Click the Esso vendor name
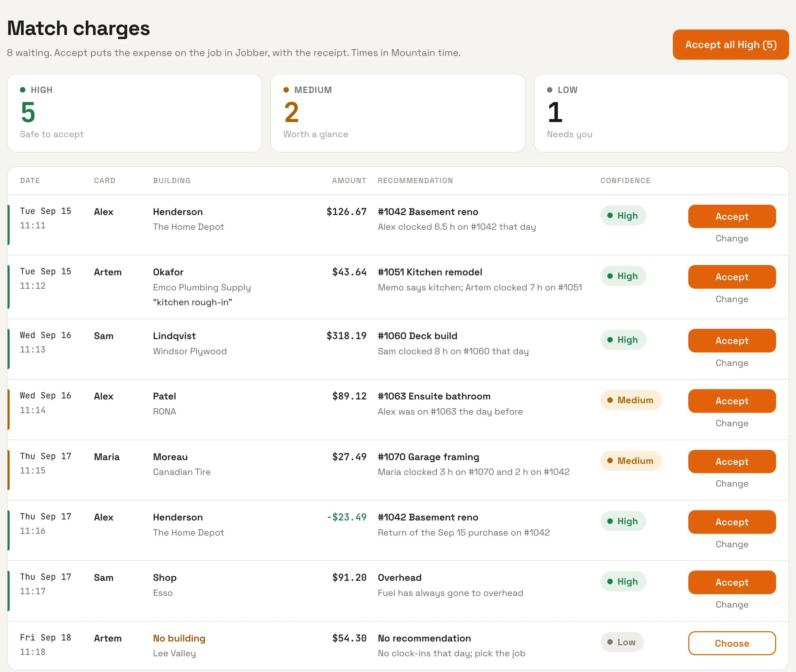 click(x=163, y=593)
